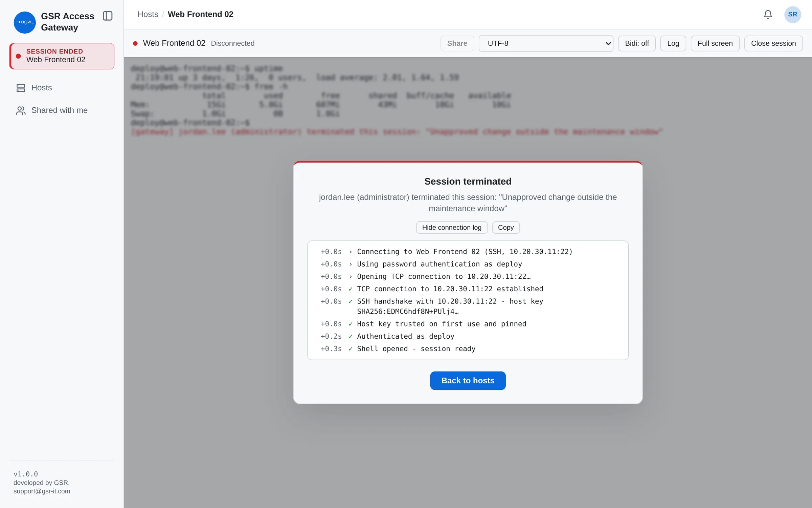Click the Disconnected status label

click(x=233, y=43)
